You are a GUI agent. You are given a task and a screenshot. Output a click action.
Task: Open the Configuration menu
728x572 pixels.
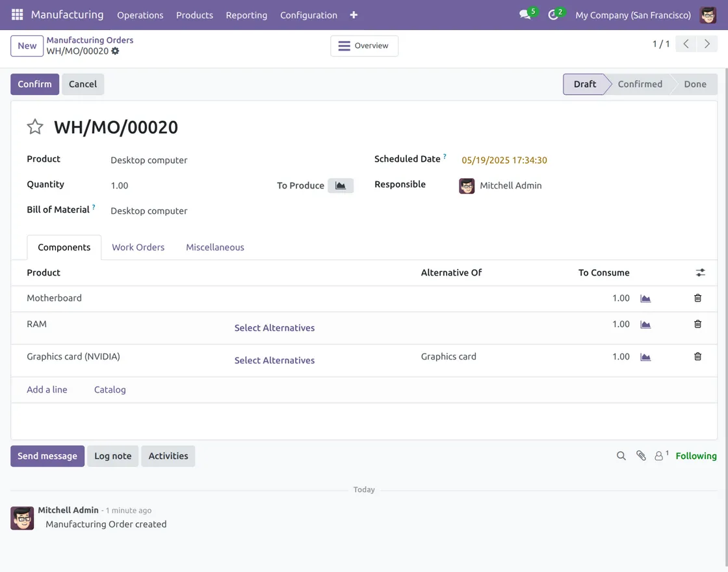[309, 15]
